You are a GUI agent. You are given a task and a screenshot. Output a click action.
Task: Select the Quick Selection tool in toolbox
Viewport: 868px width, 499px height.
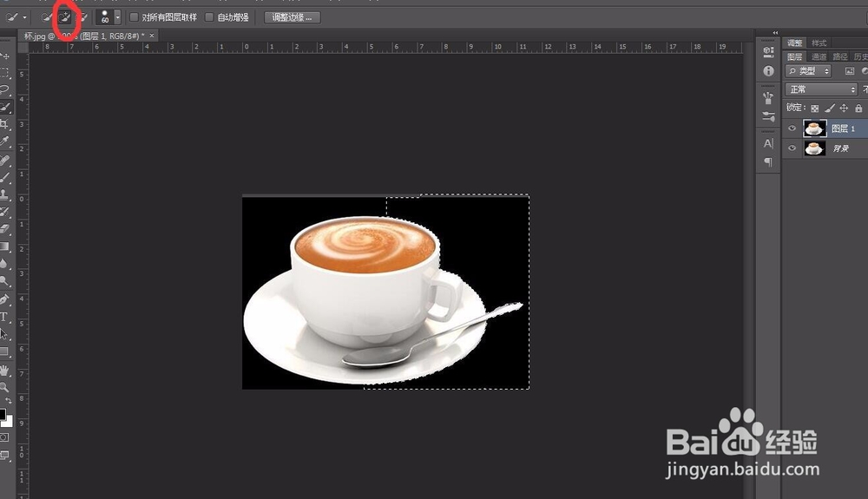point(4,106)
